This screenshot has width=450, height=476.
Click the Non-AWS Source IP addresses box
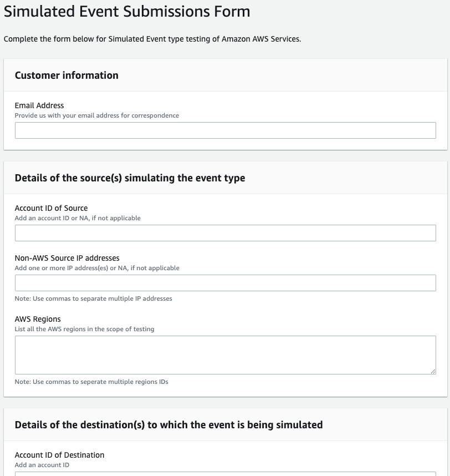coord(225,283)
